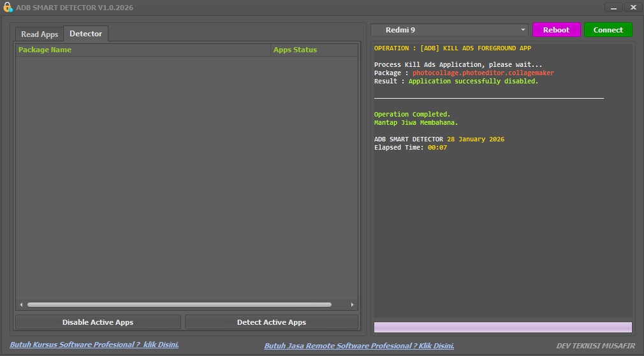Click the left arrow of horizontal scrollbar
This screenshot has width=644, height=356.
pos(21,305)
